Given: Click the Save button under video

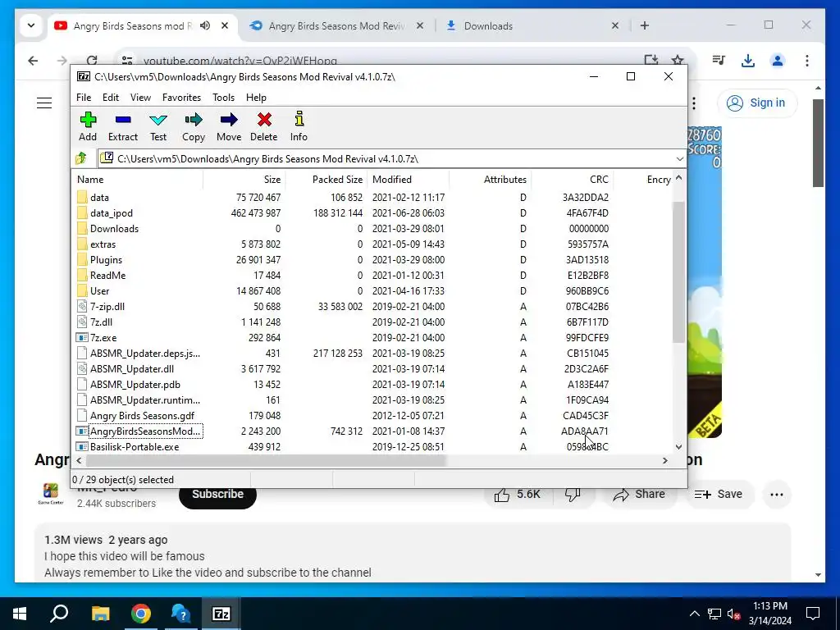Looking at the screenshot, I should 718,495.
